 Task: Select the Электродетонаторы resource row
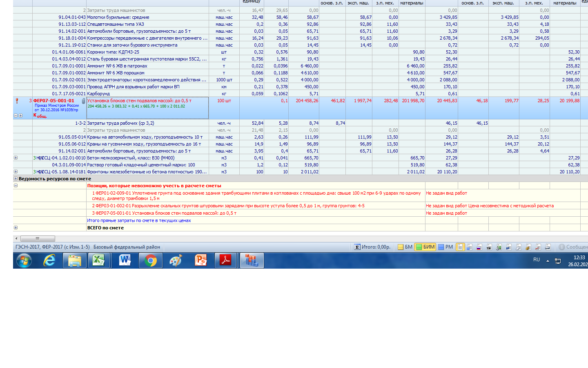(x=301, y=80)
